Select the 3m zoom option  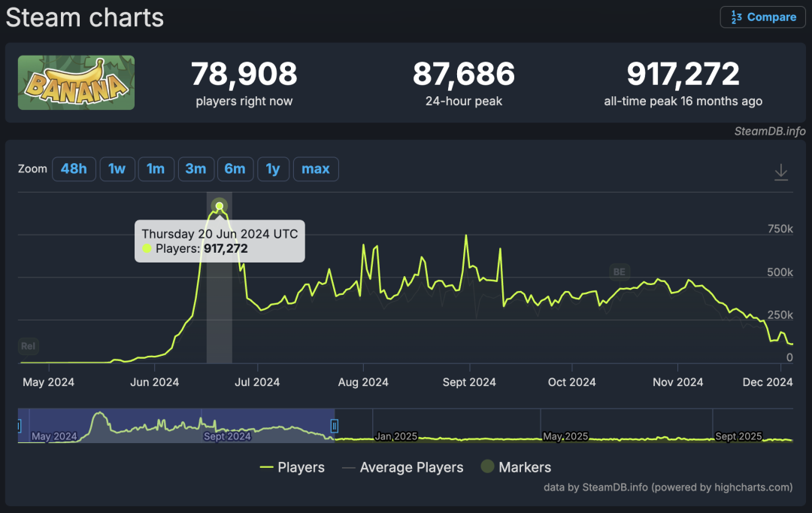(x=195, y=169)
